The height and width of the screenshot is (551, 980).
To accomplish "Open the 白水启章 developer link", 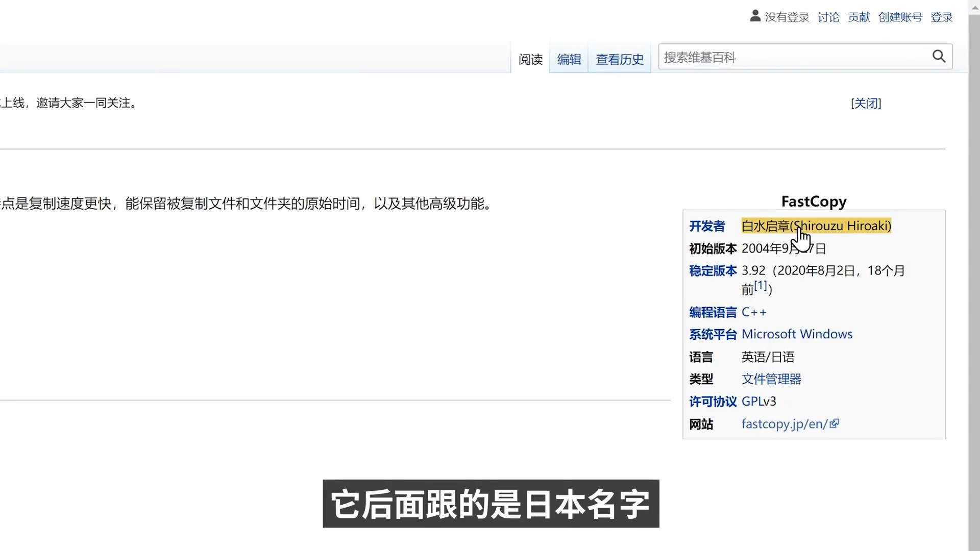I will (765, 226).
